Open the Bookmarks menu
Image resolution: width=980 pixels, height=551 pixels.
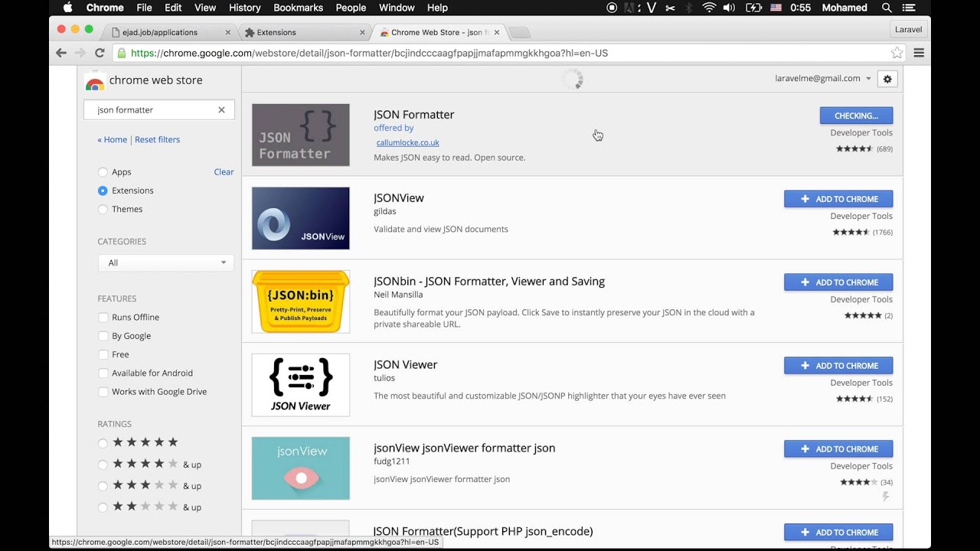pyautogui.click(x=298, y=8)
